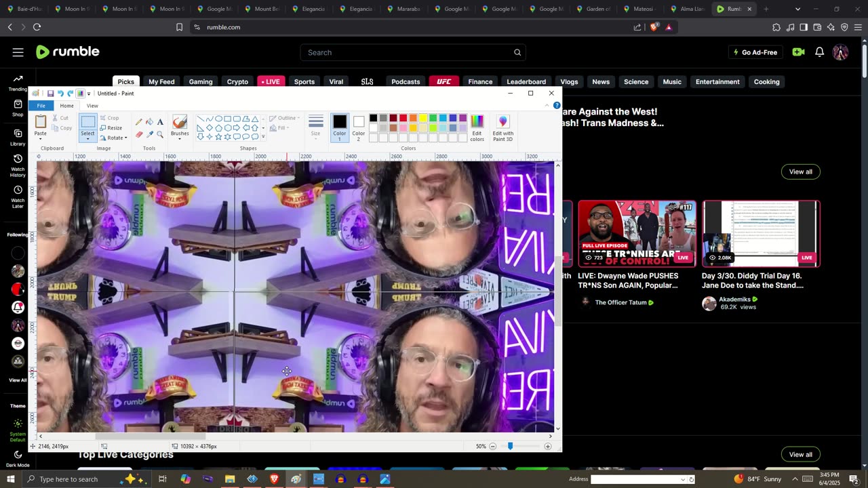
Task: Select the Magnifier tool in Paint
Action: point(160,134)
